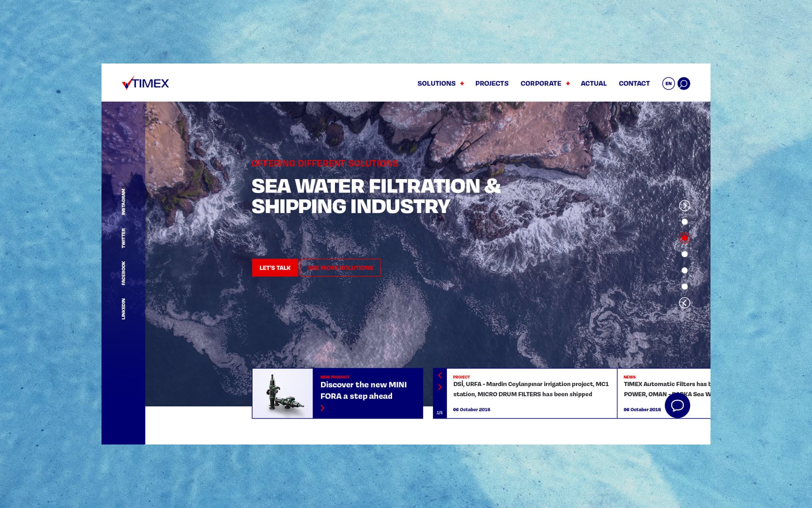Click the TIMEX logo
The width and height of the screenshot is (812, 508).
145,83
